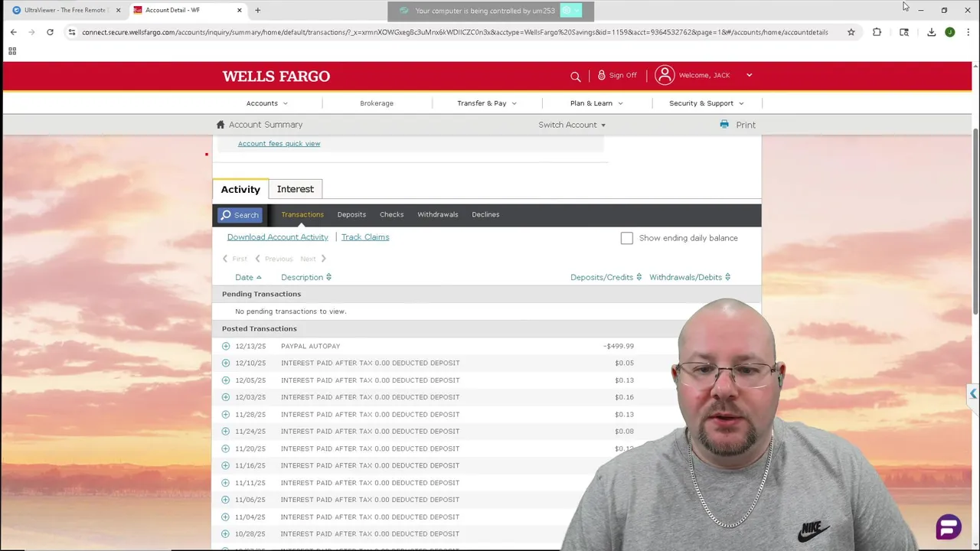Viewport: 980px width, 551px height.
Task: Open the Plan & Learn dropdown menu
Action: pos(596,103)
